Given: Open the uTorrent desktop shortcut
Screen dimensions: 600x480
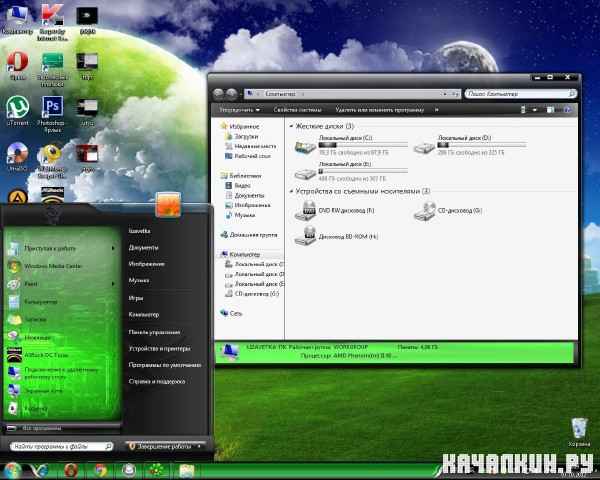Looking at the screenshot, I should click(17, 111).
